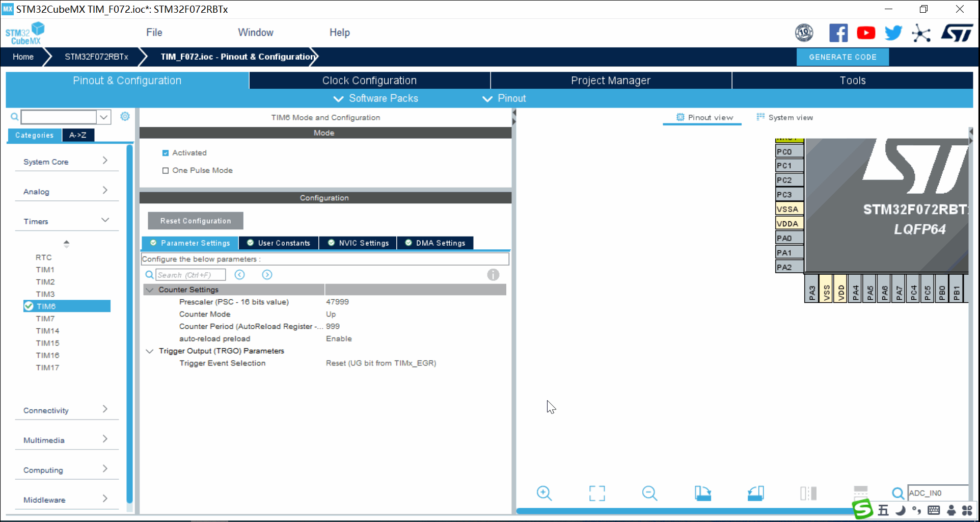Open the Sogou soft keyboard icon
Screen dimensions: 980x522
pyautogui.click(x=934, y=510)
